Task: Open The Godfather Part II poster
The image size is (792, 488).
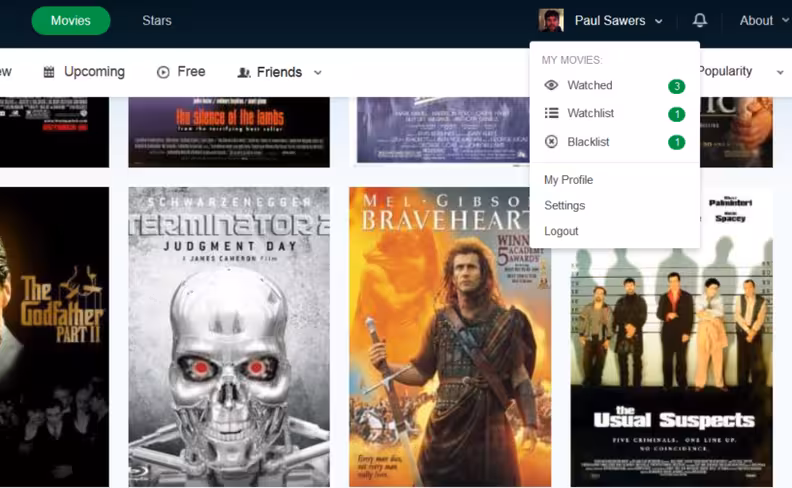Action: (54, 337)
